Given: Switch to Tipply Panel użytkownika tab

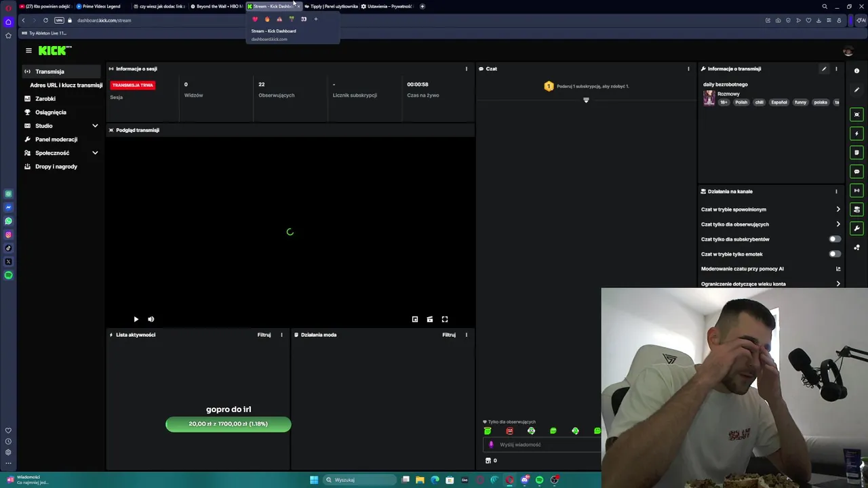Looking at the screenshot, I should pos(331,6).
